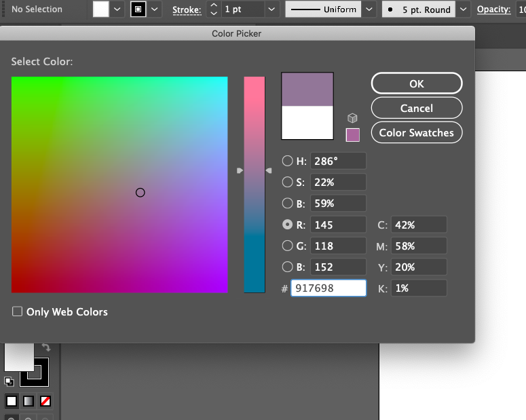Select the H hue radio button

point(288,161)
